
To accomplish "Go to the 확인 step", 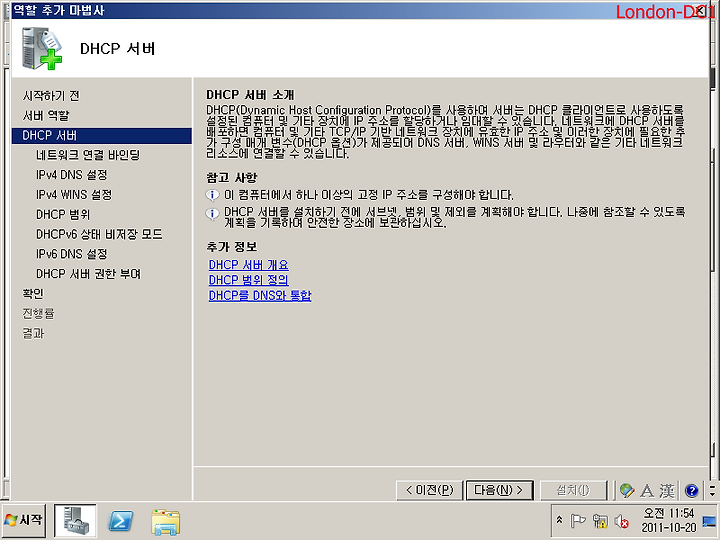I will point(33,293).
